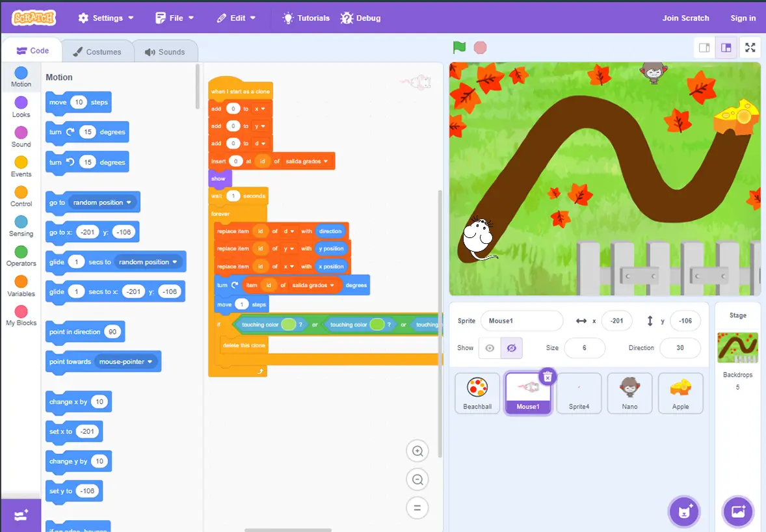This screenshot has height=532, width=766.
Task: Select the Sound category circle
Action: click(x=21, y=133)
